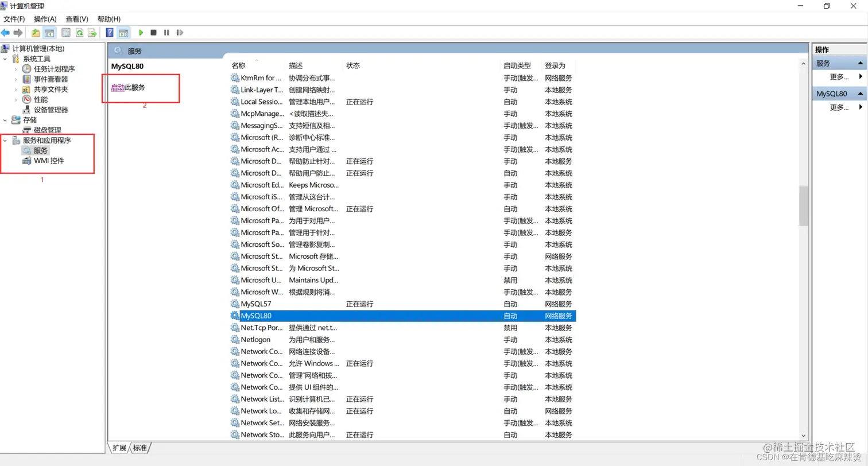Collapse the 存储 tree node
The width and height of the screenshot is (868, 466).
click(x=6, y=120)
